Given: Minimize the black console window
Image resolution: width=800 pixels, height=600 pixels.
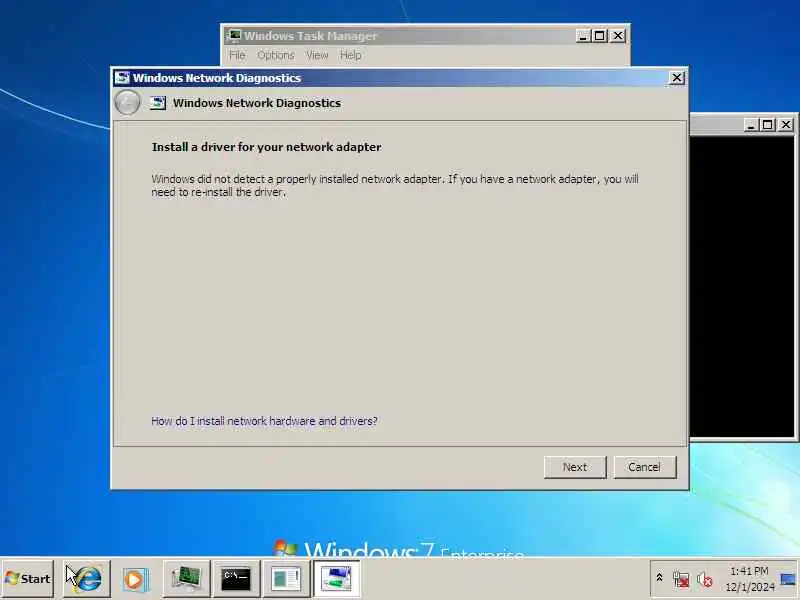Looking at the screenshot, I should click(751, 124).
